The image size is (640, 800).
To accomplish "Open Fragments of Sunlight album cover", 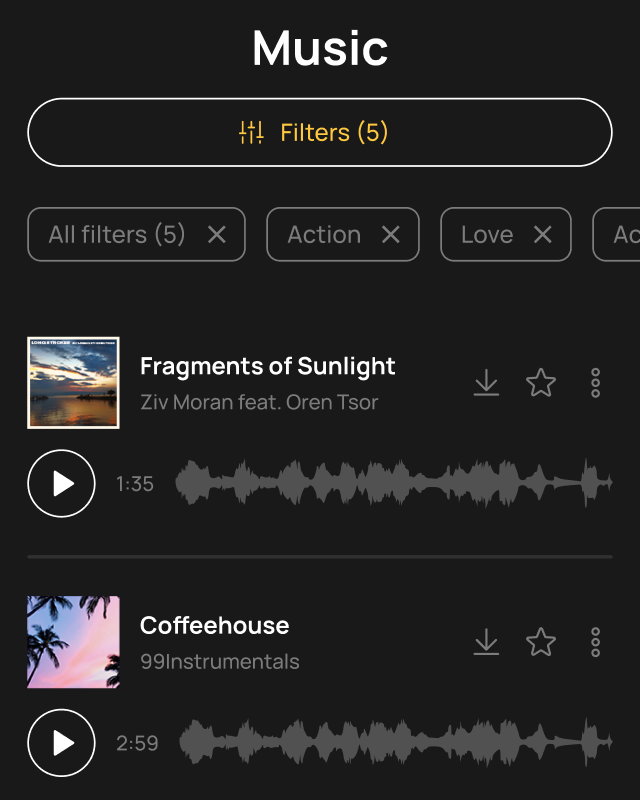I will coord(73,383).
